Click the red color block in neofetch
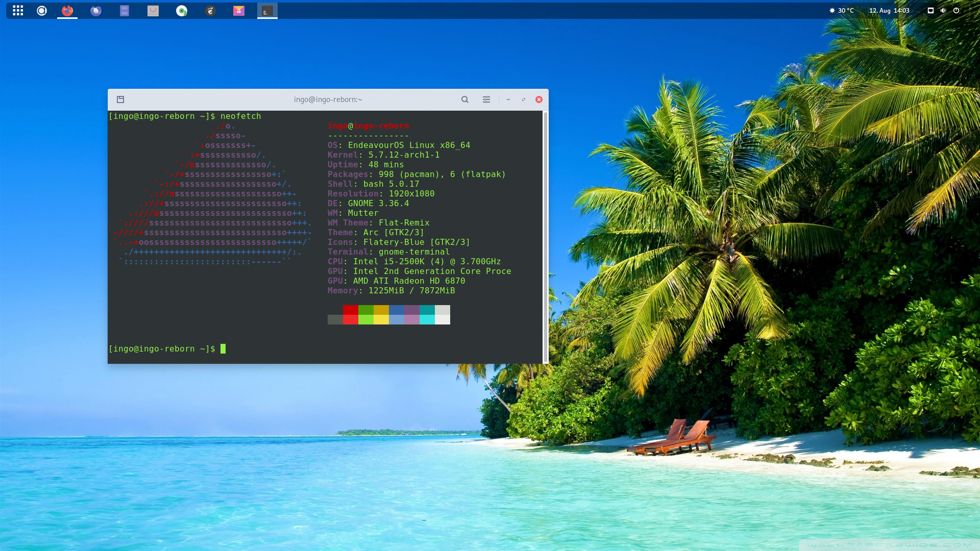980x551 pixels. coord(350,310)
